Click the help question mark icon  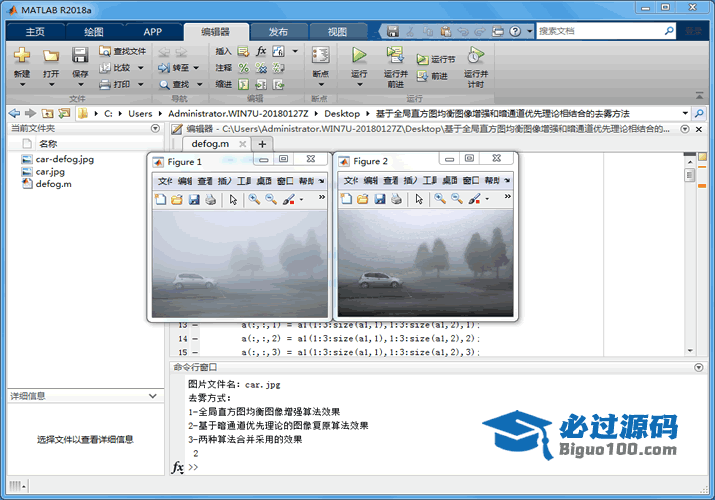[x=515, y=31]
